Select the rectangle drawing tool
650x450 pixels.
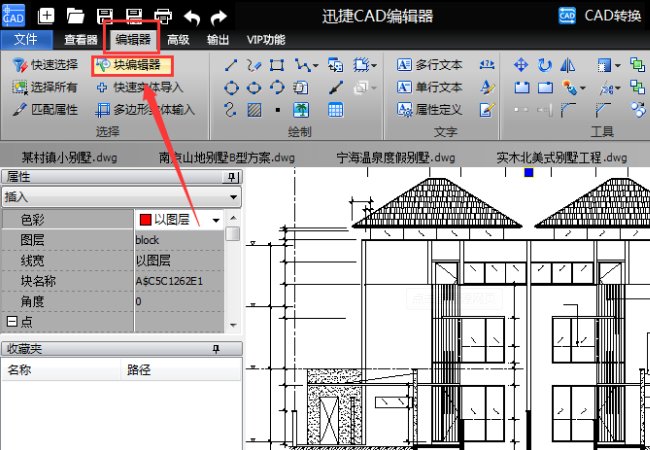coord(276,65)
